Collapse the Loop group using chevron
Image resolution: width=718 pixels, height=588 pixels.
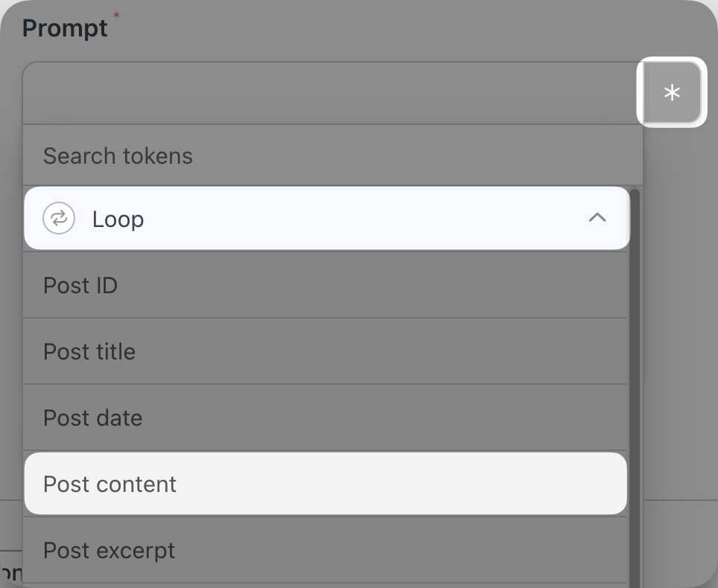597,217
